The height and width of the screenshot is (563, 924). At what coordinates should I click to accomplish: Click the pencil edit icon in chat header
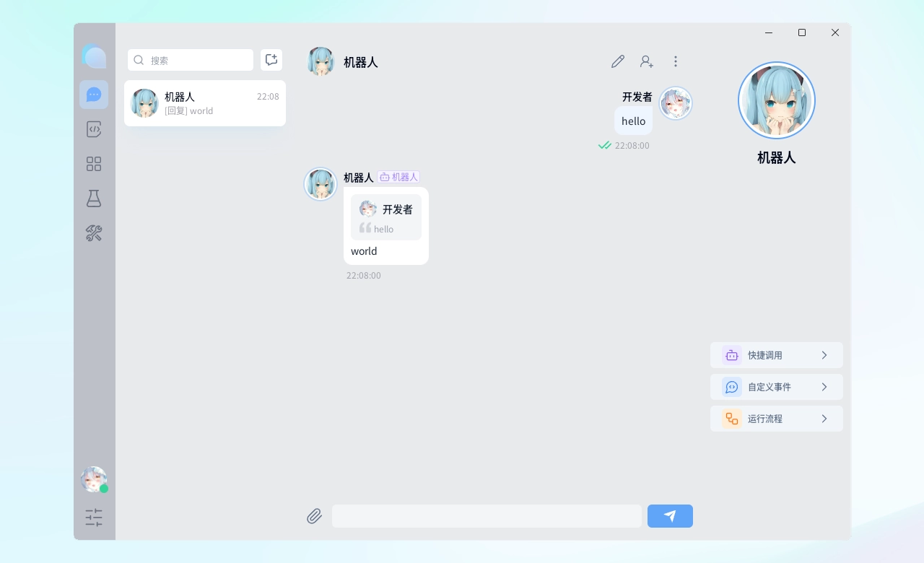[618, 61]
